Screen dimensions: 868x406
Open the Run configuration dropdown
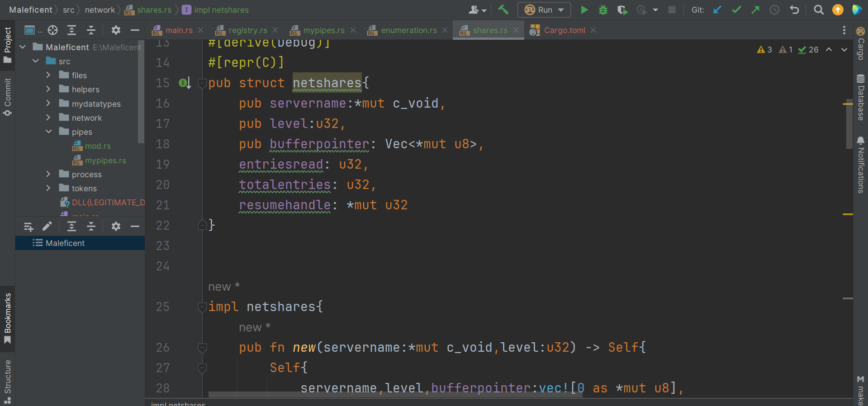click(544, 9)
